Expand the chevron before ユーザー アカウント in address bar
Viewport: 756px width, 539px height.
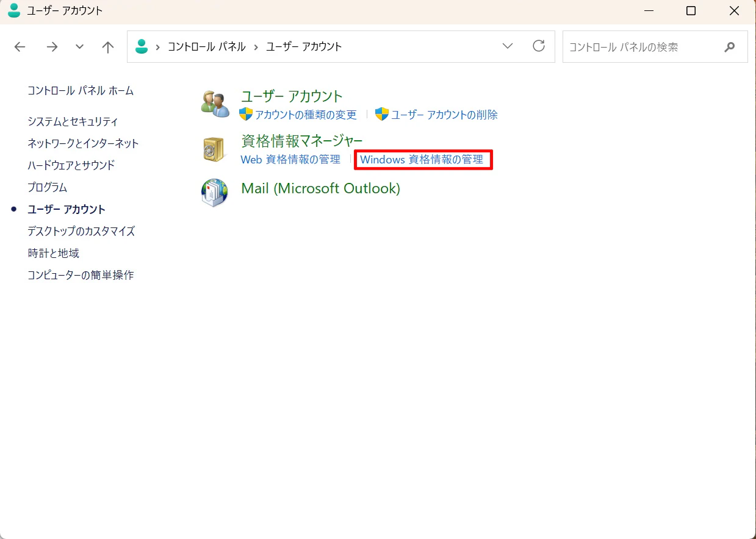256,47
